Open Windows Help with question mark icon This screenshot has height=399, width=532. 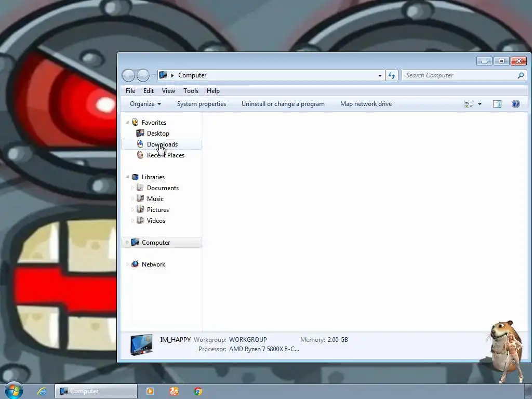point(516,104)
